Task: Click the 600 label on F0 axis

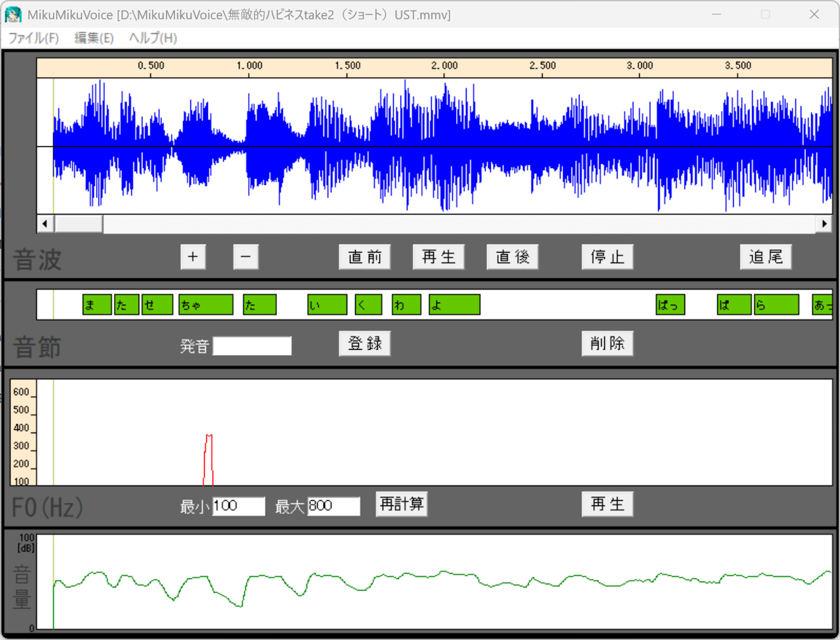Action: tap(22, 392)
